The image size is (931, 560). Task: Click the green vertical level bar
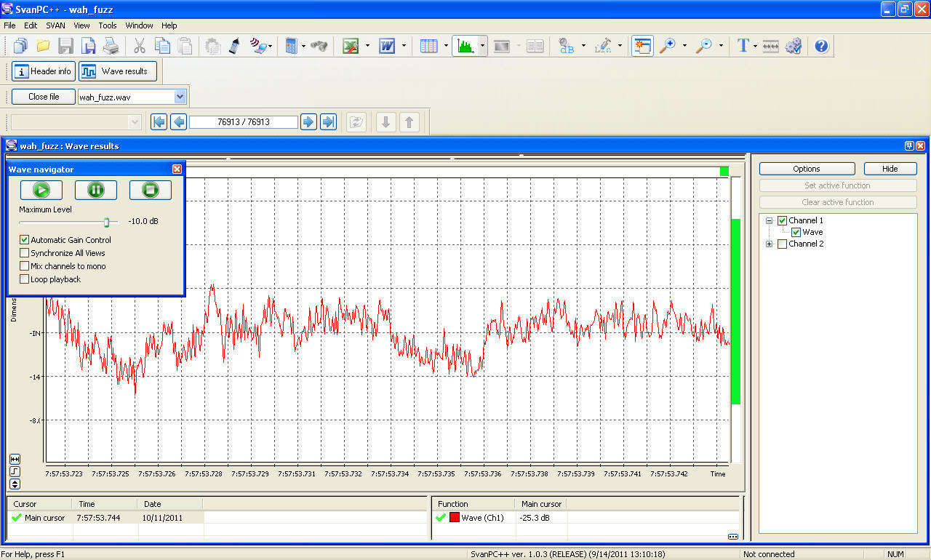735,311
